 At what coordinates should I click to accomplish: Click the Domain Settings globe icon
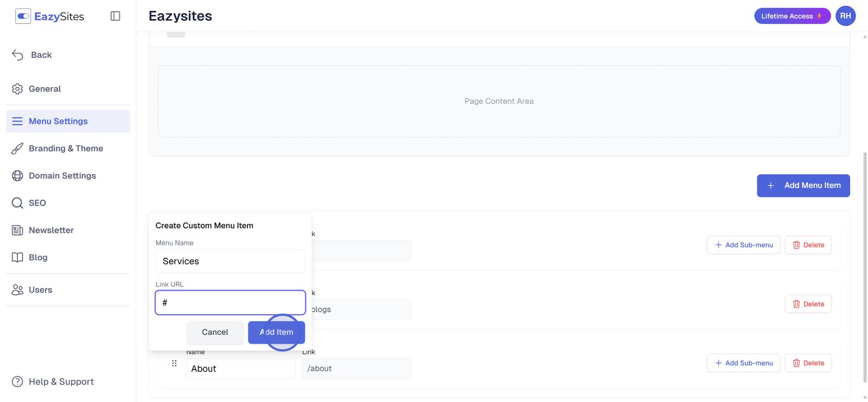17,176
